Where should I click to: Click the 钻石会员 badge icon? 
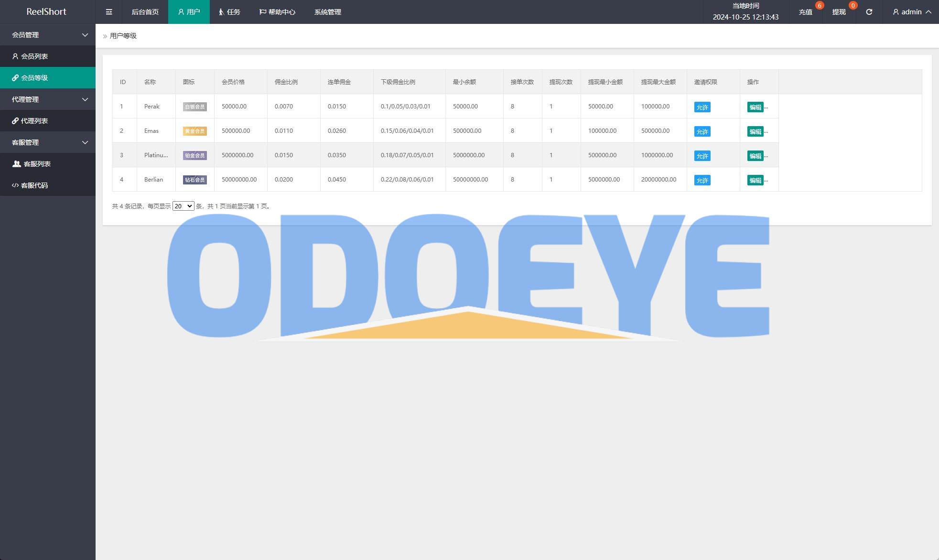(194, 180)
